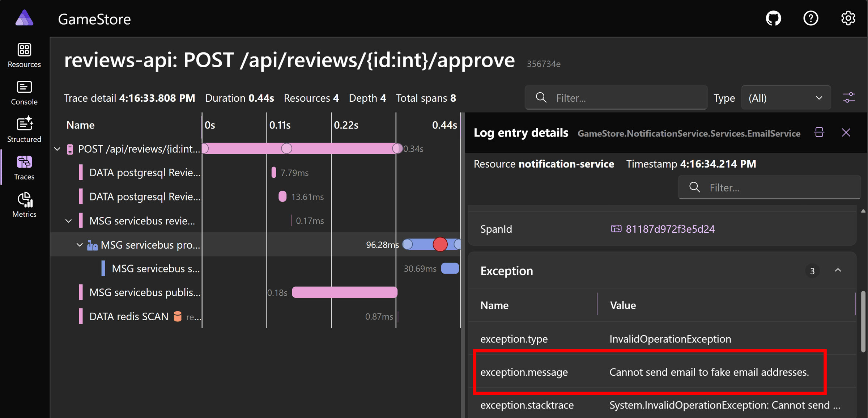Image resolution: width=868 pixels, height=418 pixels.
Task: Open the GitHub repository icon
Action: click(x=773, y=18)
